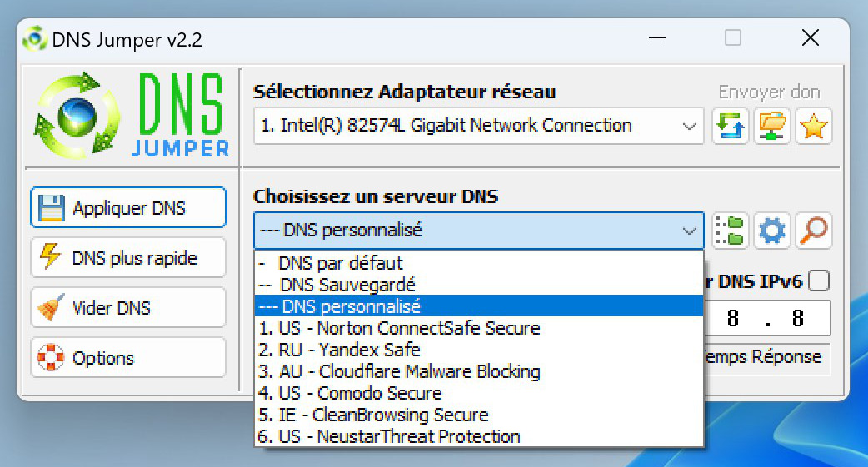Click Appliquer DNS button
The height and width of the screenshot is (467, 868).
(128, 207)
